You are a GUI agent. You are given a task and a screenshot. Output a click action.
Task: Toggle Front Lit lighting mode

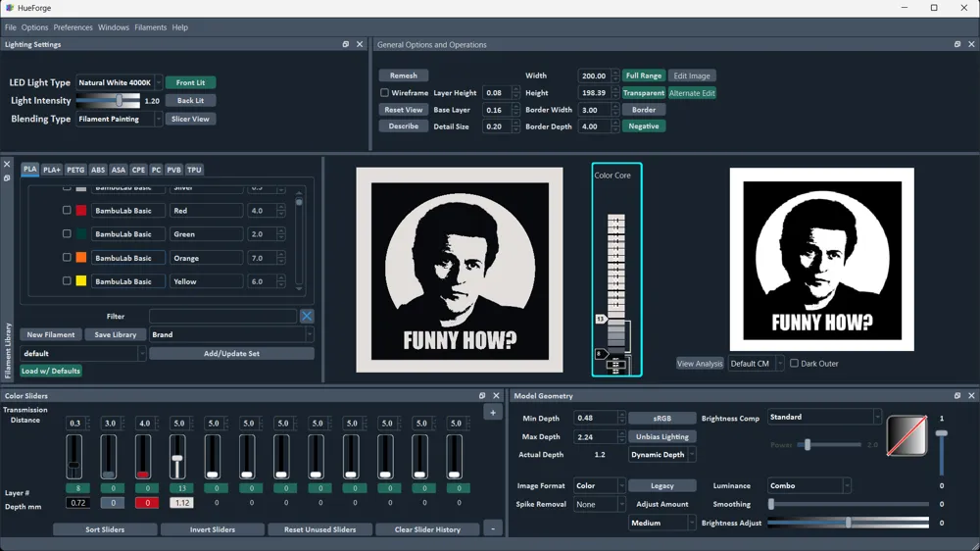pos(191,82)
